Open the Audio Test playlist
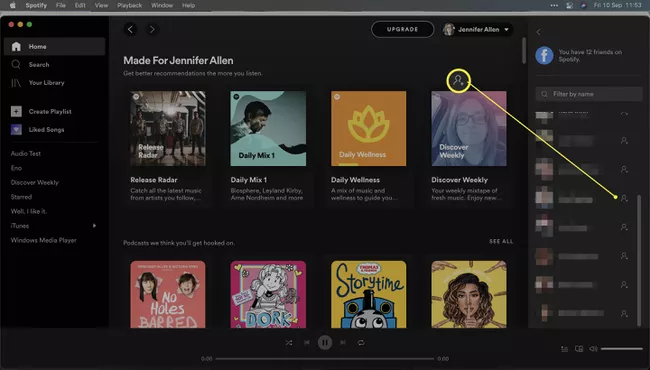650x370 pixels. point(26,153)
